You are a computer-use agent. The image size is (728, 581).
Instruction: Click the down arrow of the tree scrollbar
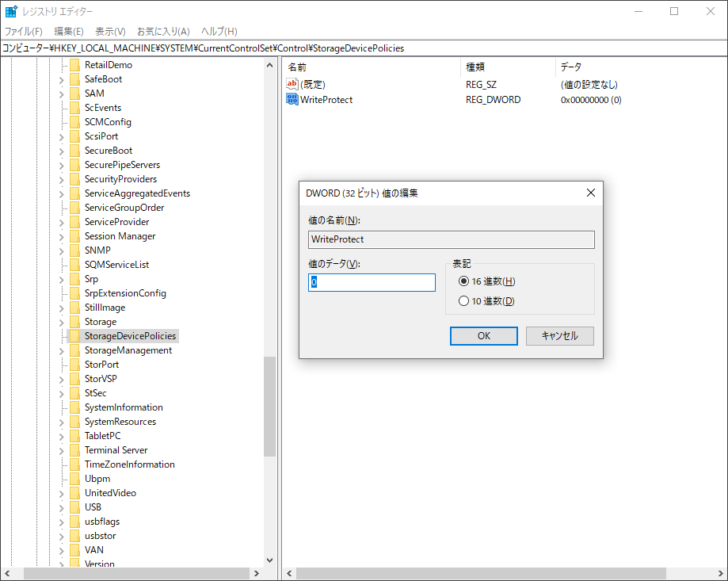(269, 559)
